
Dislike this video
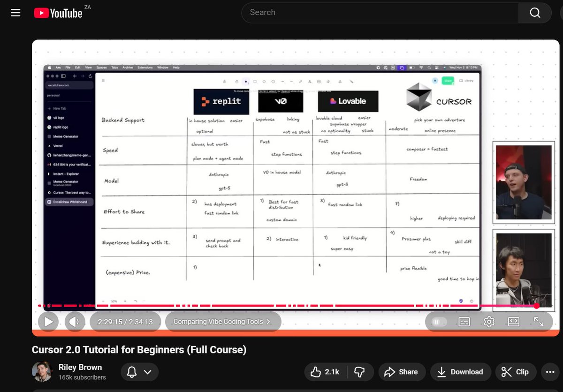pos(360,372)
